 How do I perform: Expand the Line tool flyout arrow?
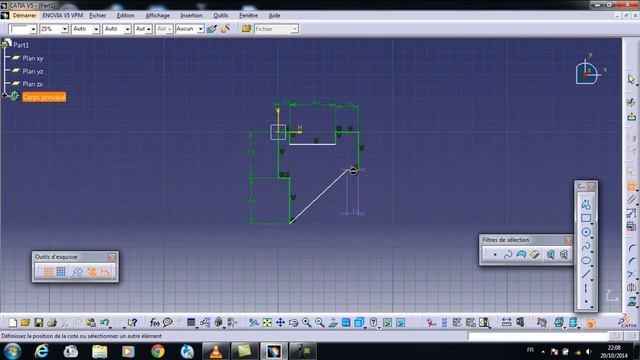[x=592, y=280]
